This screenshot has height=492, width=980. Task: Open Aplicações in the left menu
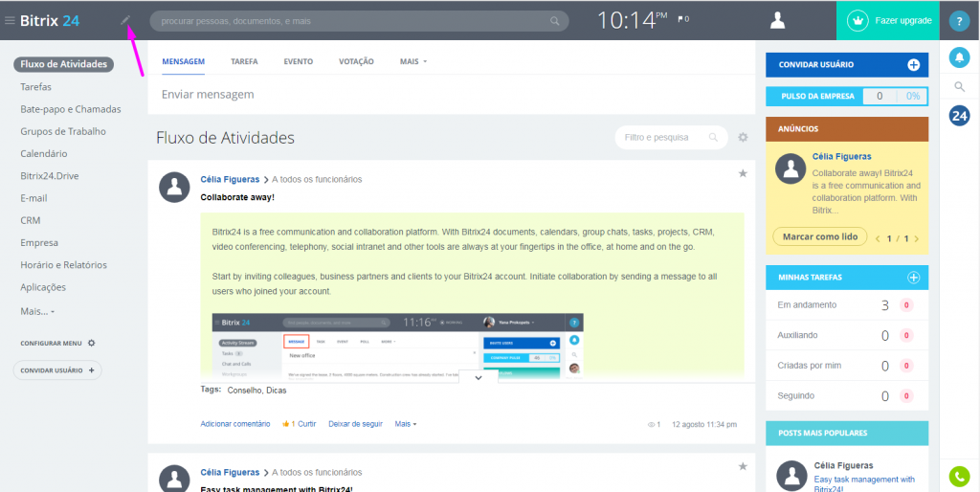(43, 287)
